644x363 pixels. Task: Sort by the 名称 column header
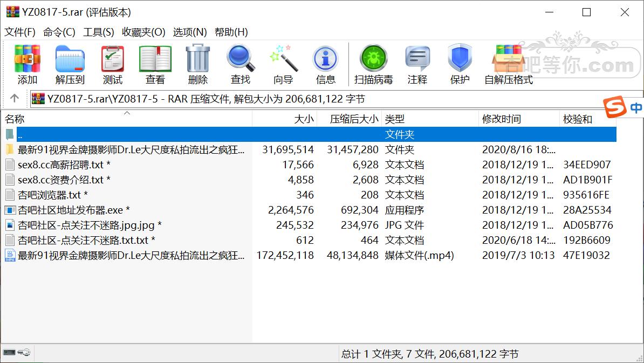pyautogui.click(x=127, y=119)
